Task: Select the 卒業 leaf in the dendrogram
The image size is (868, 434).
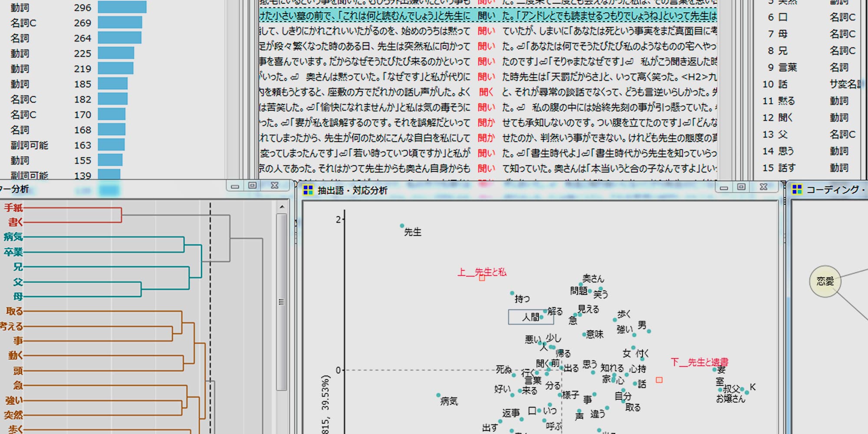Action: (x=13, y=252)
